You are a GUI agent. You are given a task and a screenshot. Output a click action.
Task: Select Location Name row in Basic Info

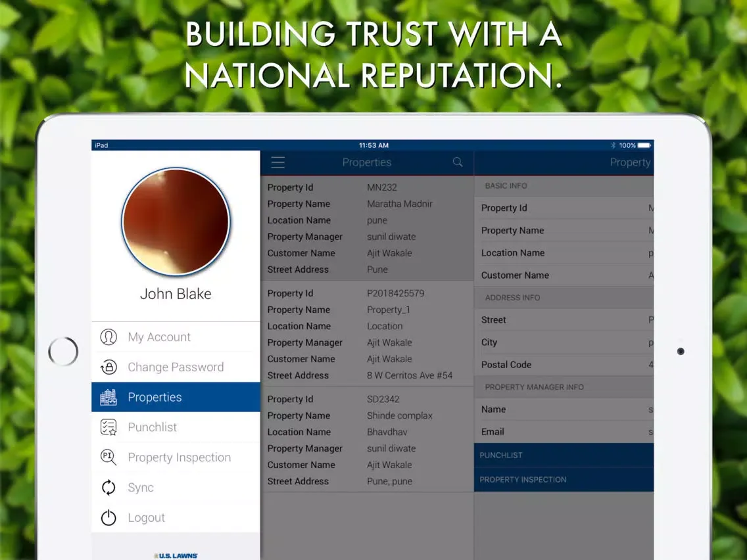click(564, 253)
